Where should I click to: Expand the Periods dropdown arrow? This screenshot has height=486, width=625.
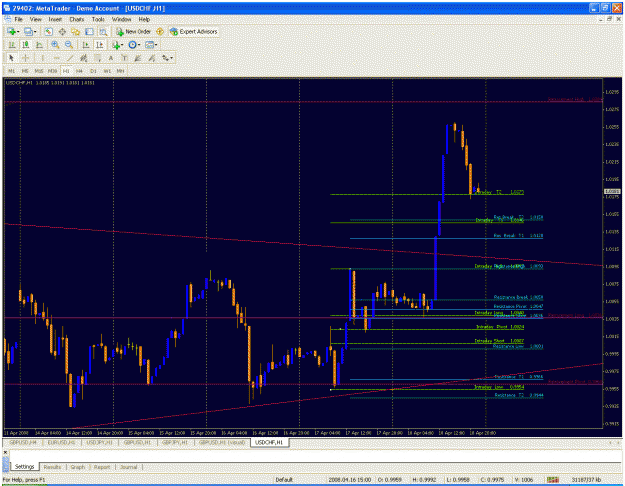pyautogui.click(x=139, y=45)
